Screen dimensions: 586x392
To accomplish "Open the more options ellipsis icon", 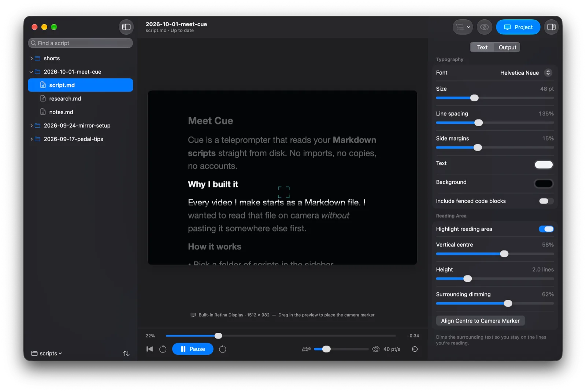I will [415, 349].
